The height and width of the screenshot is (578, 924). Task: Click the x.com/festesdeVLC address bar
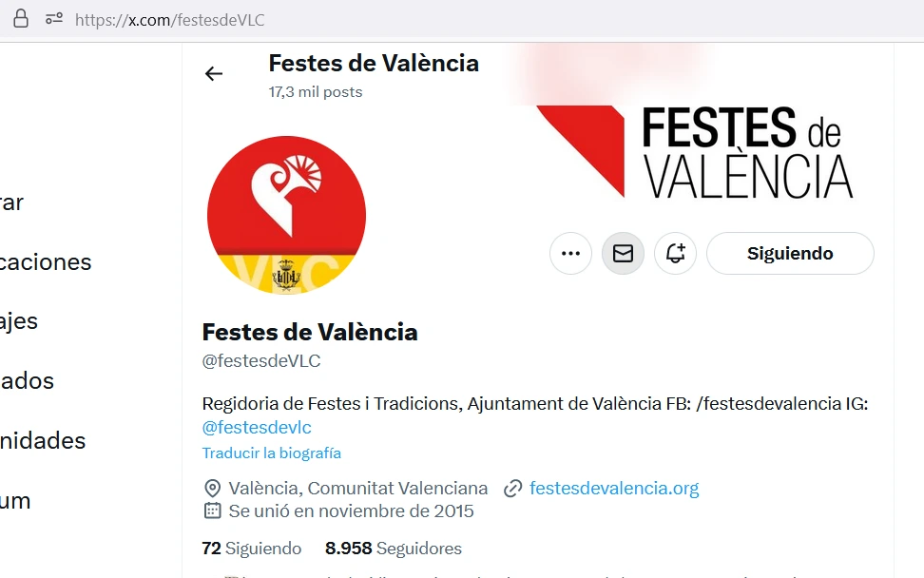pyautogui.click(x=170, y=20)
